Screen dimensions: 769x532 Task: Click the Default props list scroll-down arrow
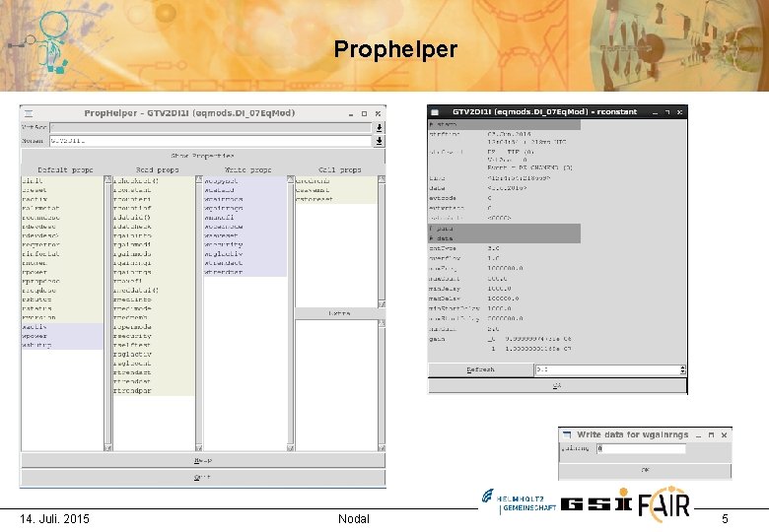pos(107,447)
